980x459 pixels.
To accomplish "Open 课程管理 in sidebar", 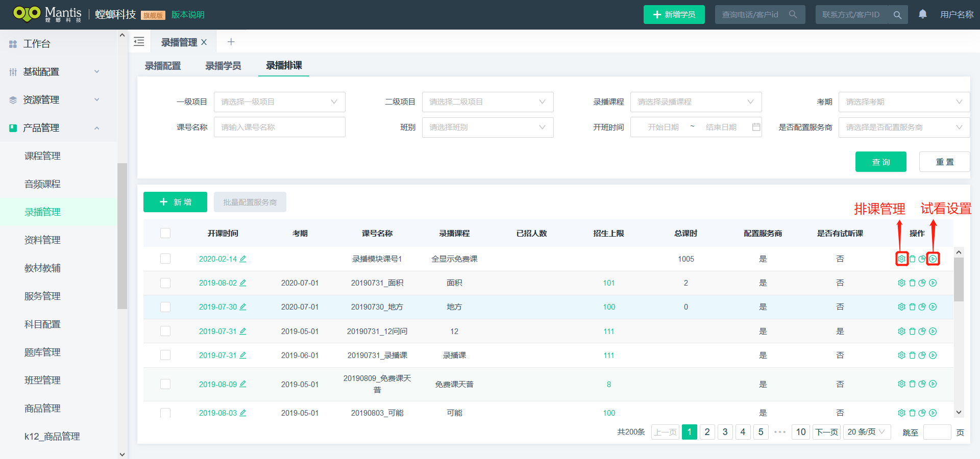I will [42, 156].
